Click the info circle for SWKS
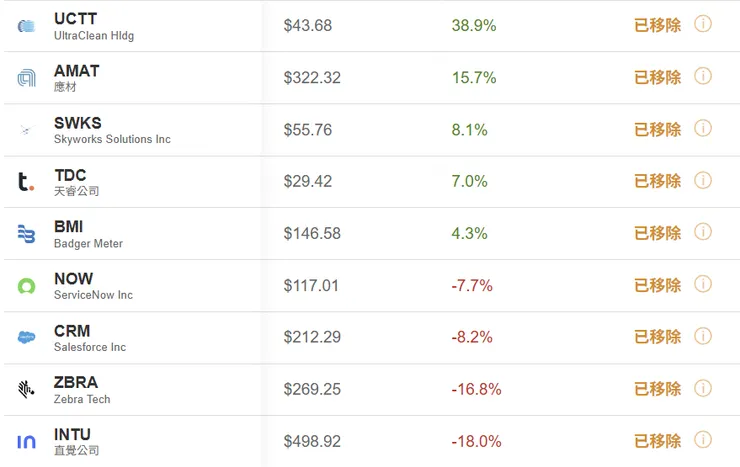 [703, 128]
